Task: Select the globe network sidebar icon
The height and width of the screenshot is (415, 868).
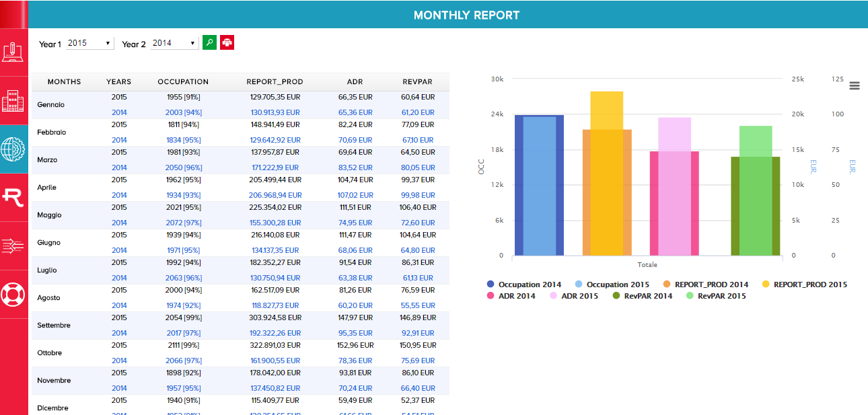Action: 13,149
